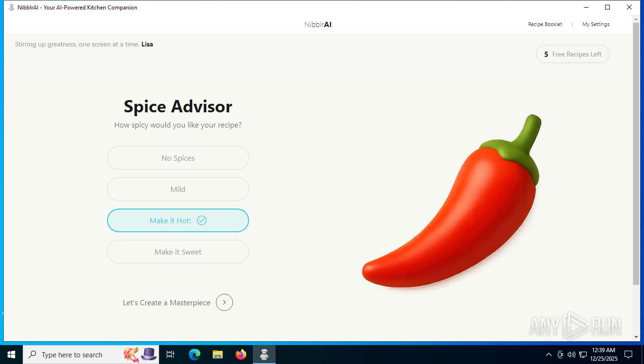The image size is (644, 364).
Task: Launch Microsoft Edge from taskbar
Action: pos(195,355)
